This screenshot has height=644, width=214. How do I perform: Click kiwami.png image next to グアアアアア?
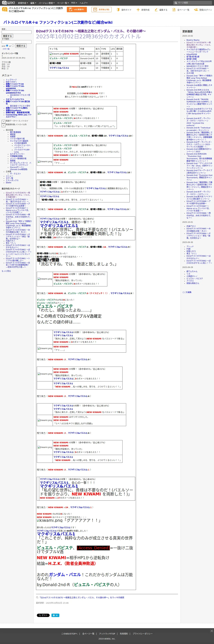49,520
